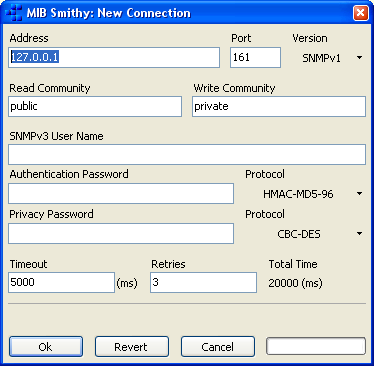Click the Retries field showing 3
The width and height of the screenshot is (374, 366).
203,283
